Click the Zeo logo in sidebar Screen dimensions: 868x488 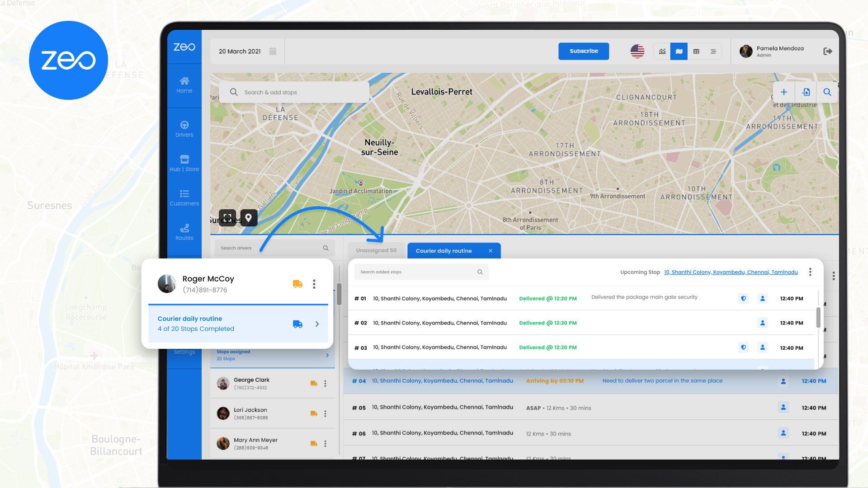click(x=184, y=47)
